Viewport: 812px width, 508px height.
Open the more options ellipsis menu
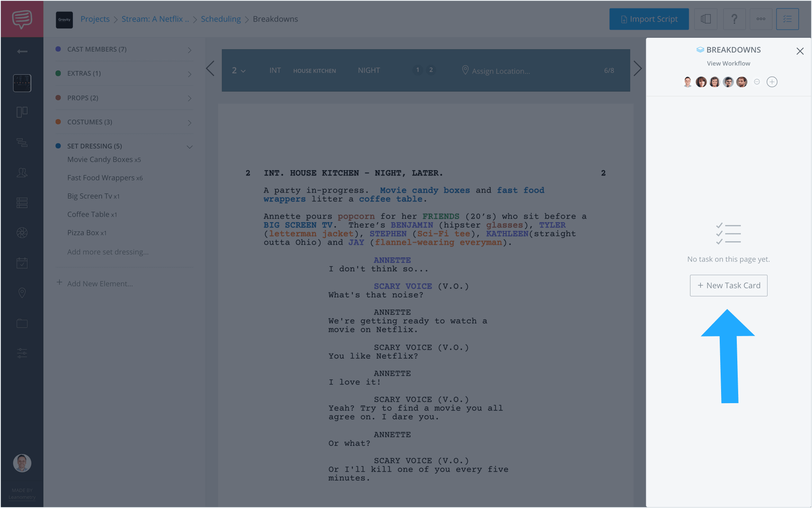(x=761, y=19)
